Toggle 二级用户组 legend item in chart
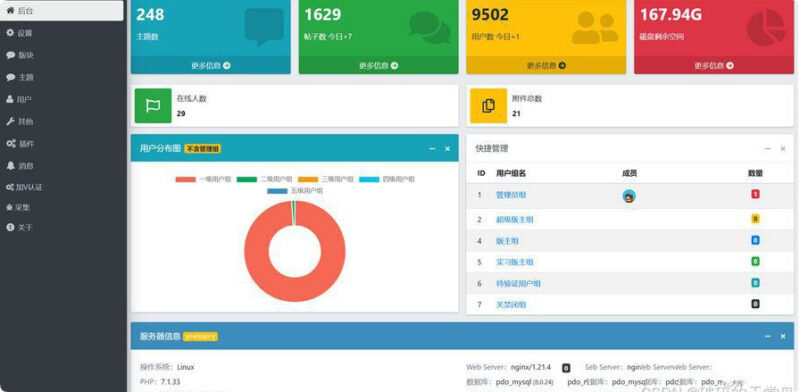800x392 pixels. click(264, 179)
